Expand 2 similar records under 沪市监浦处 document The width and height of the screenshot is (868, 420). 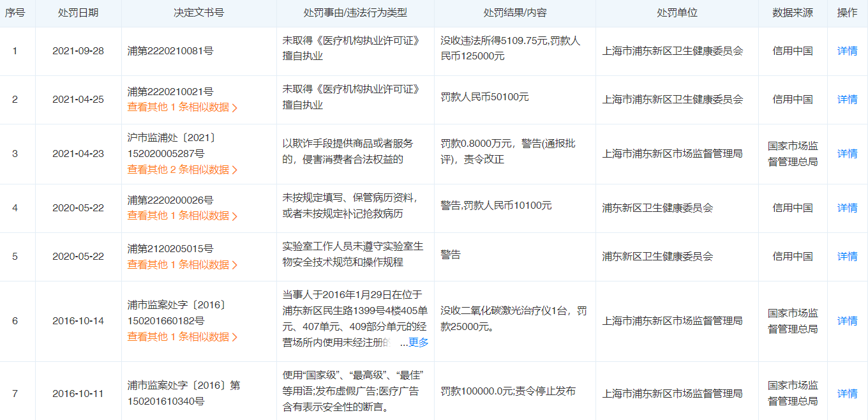[182, 170]
